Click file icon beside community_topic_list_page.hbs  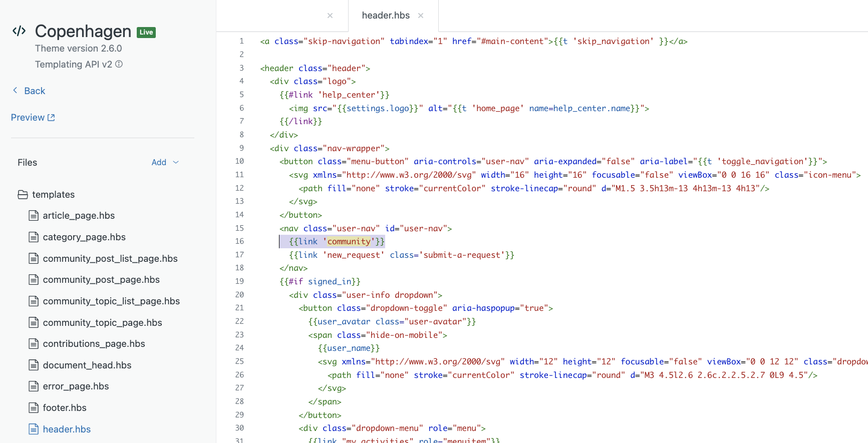click(x=34, y=301)
